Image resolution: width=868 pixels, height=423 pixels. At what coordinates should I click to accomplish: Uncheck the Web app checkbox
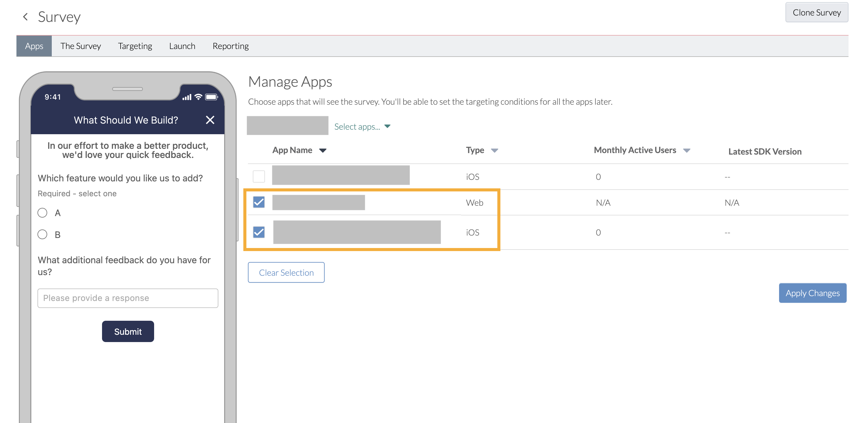click(x=259, y=202)
